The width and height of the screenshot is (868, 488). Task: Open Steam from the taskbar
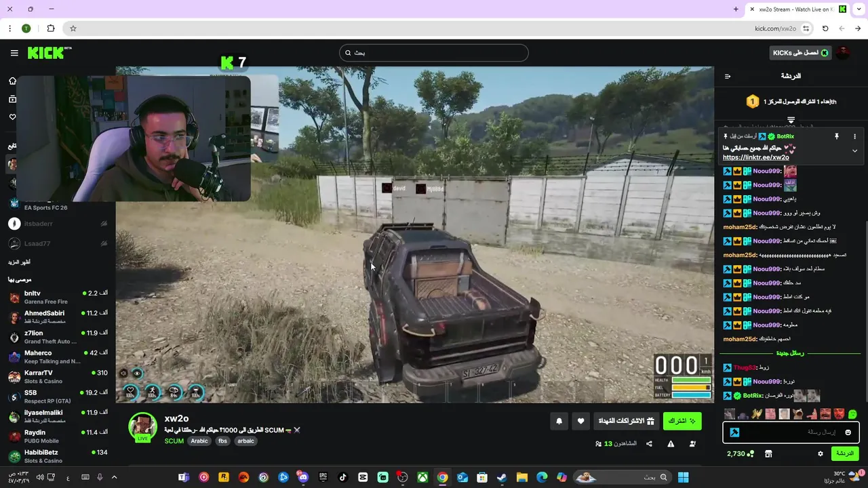click(x=502, y=477)
